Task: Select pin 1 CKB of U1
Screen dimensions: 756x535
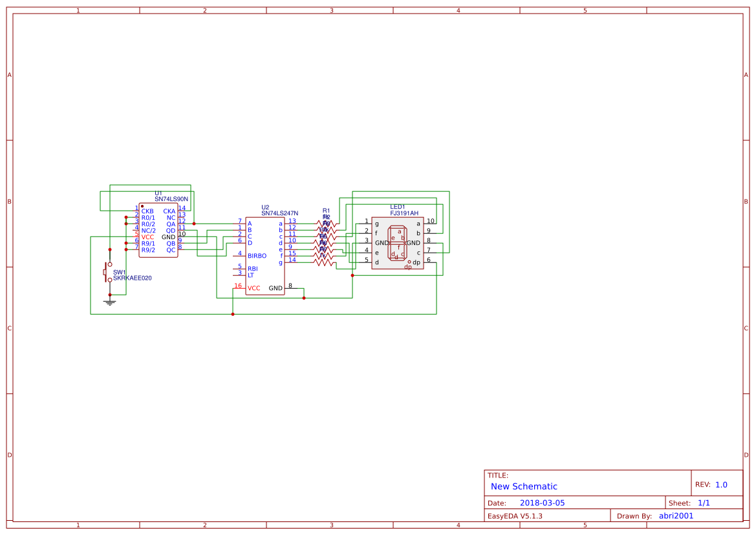Action: [x=146, y=211]
